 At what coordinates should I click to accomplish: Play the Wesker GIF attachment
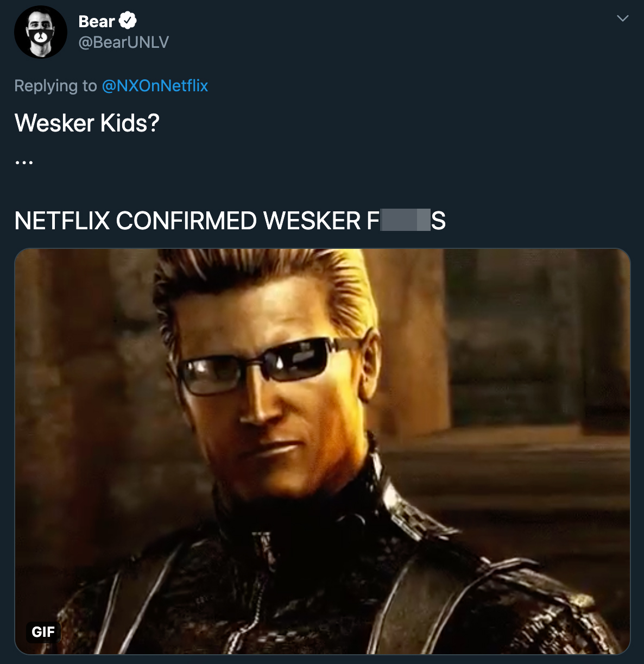point(323,452)
